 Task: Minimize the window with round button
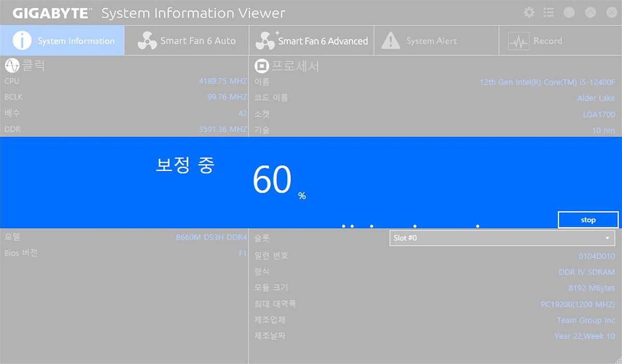tap(569, 12)
